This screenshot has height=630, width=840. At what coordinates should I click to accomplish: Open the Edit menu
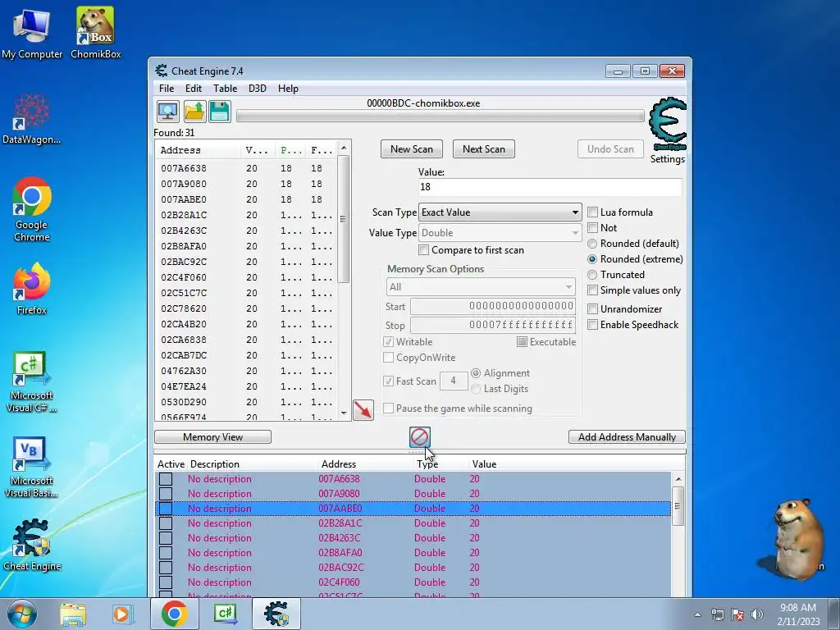coord(194,89)
